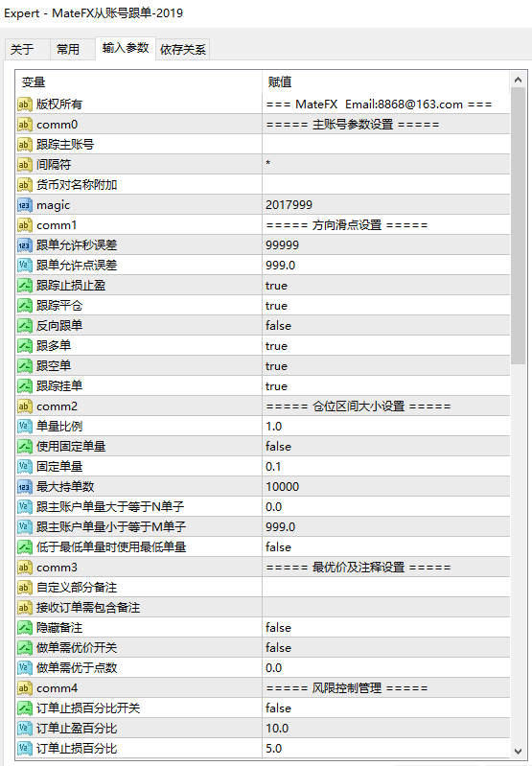Screen dimensions: 532x766
Task: Click the vertical scrollbar thumb
Action: (x=519, y=225)
